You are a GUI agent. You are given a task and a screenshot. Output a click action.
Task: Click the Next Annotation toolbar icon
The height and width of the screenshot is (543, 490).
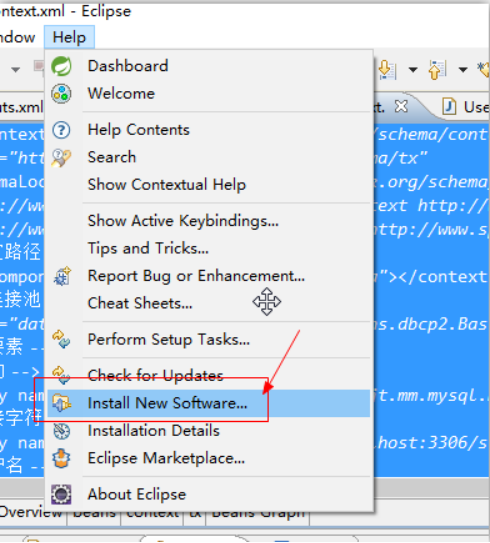pyautogui.click(x=387, y=70)
